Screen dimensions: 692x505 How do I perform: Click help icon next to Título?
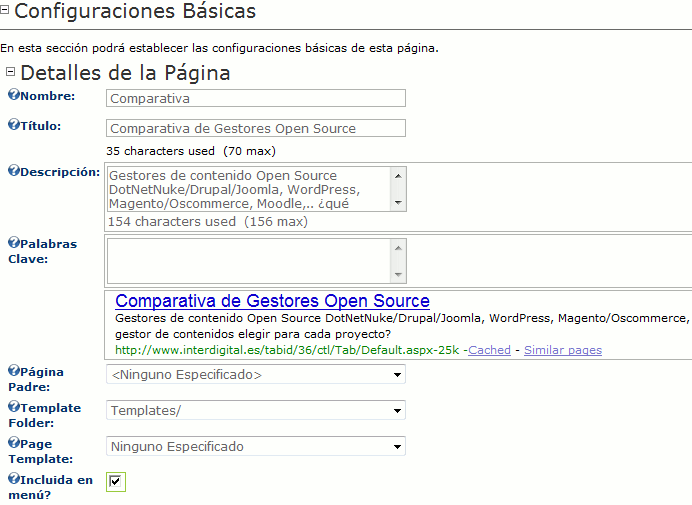point(14,124)
